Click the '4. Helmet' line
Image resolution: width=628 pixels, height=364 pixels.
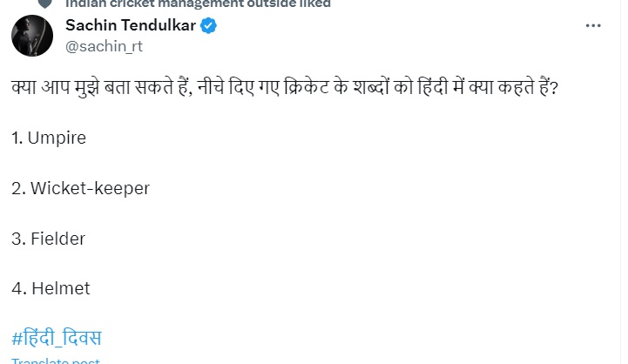pyautogui.click(x=51, y=287)
